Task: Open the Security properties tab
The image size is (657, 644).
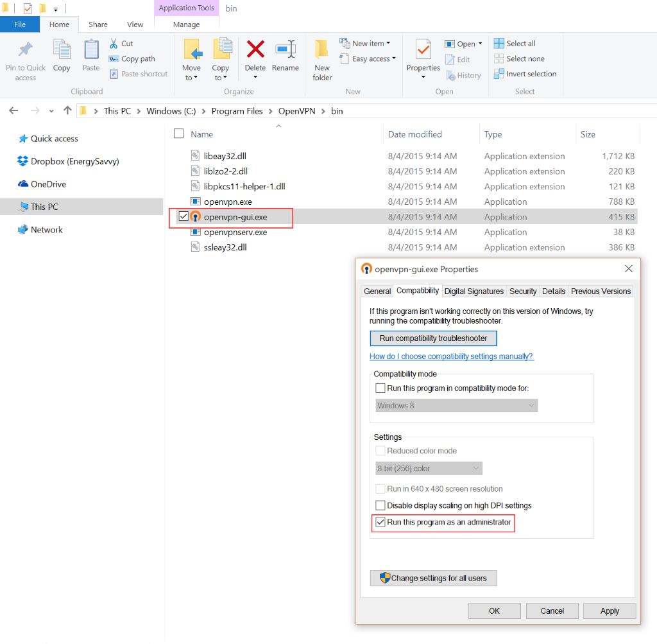Action: [523, 291]
